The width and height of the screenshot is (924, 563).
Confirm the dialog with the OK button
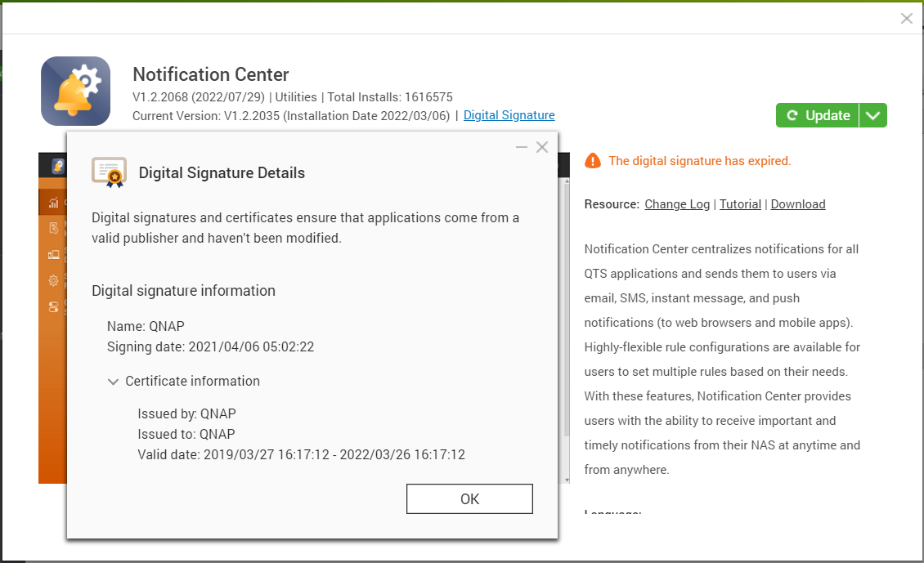(469, 498)
